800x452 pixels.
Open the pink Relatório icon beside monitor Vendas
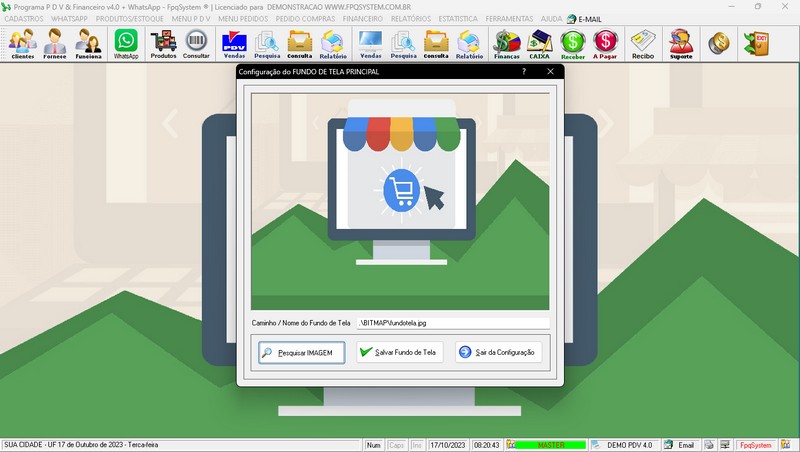click(x=333, y=44)
